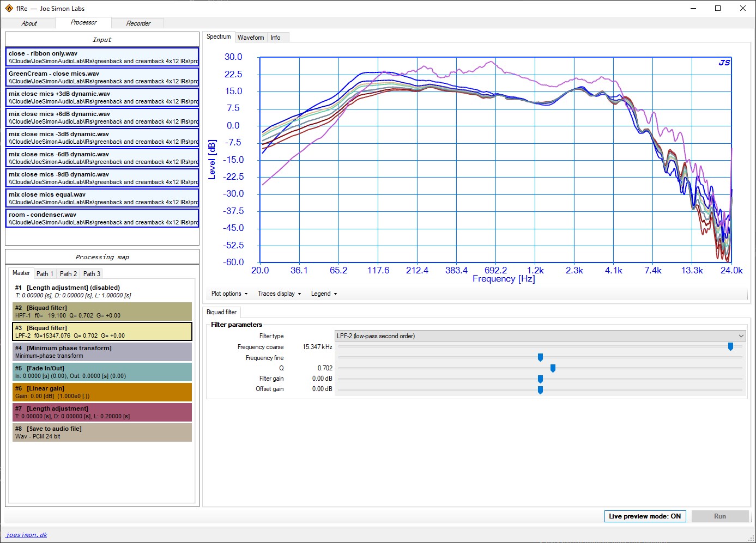Image resolution: width=756 pixels, height=543 pixels.
Task: Click the fIRe app icon in title bar
Action: pyautogui.click(x=9, y=8)
